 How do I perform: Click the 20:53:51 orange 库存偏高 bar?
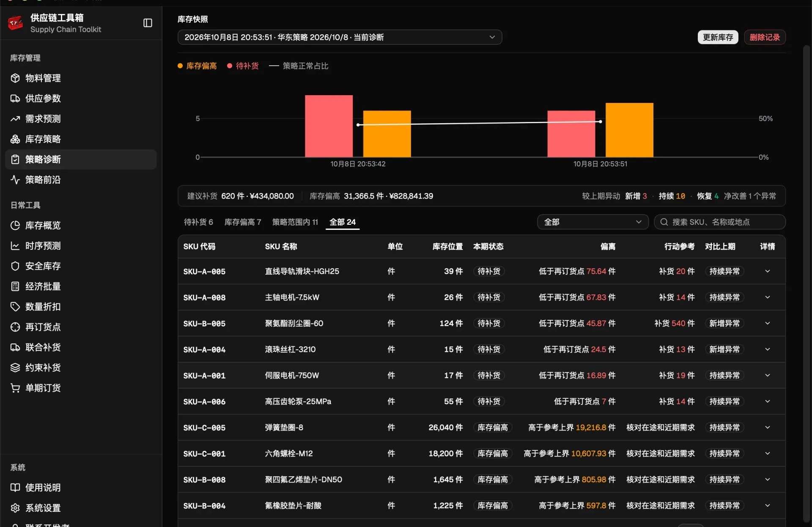click(x=629, y=130)
